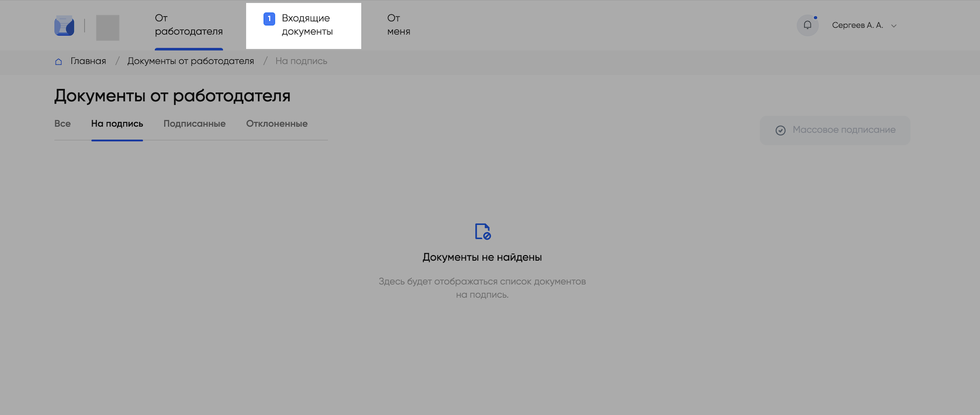Open the Сергеев А. А. profile menu
This screenshot has height=415, width=980.
(857, 25)
